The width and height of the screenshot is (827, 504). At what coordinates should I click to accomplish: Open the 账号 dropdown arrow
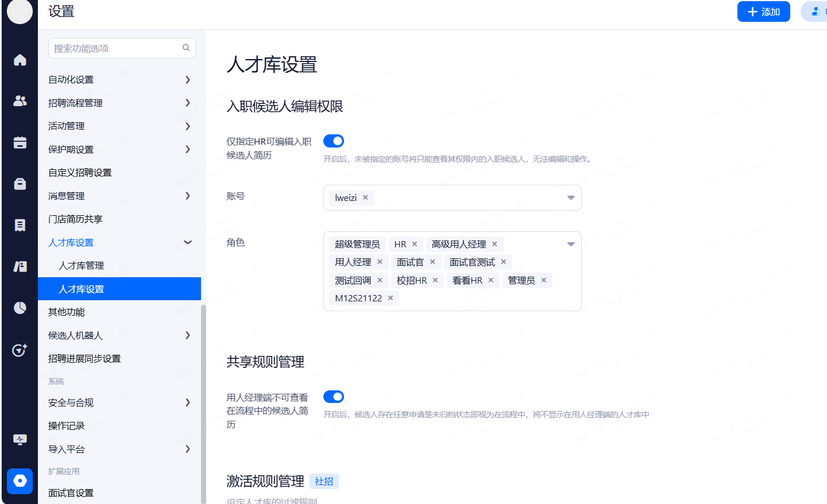(571, 198)
